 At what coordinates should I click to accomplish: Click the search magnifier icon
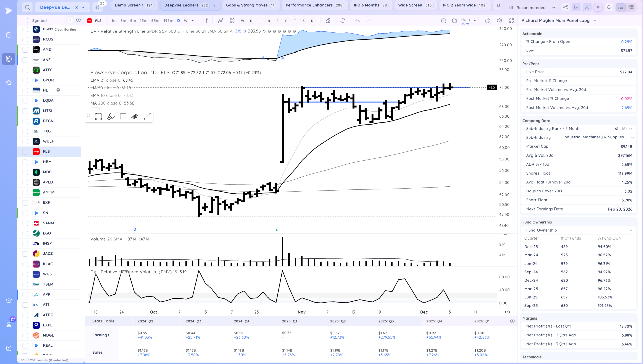[x=27, y=7]
